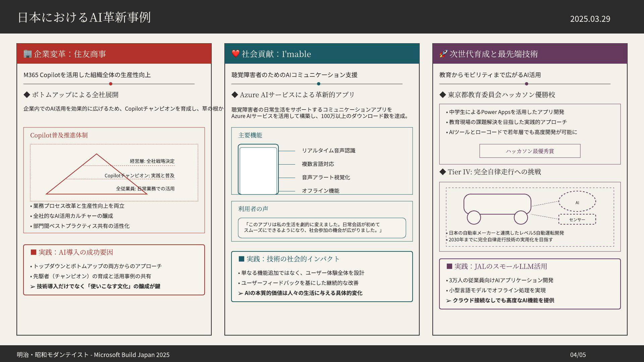
Task: Select the smartphone illustration in 主要機能
Action: pos(258,169)
